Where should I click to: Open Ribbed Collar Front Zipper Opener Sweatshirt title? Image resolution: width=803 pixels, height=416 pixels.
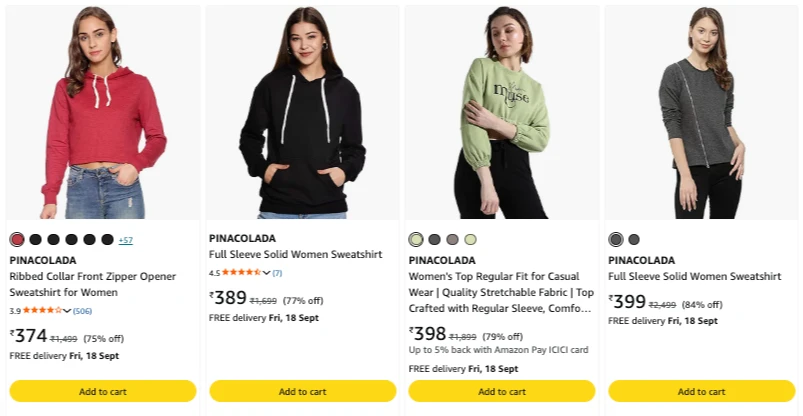tap(93, 284)
